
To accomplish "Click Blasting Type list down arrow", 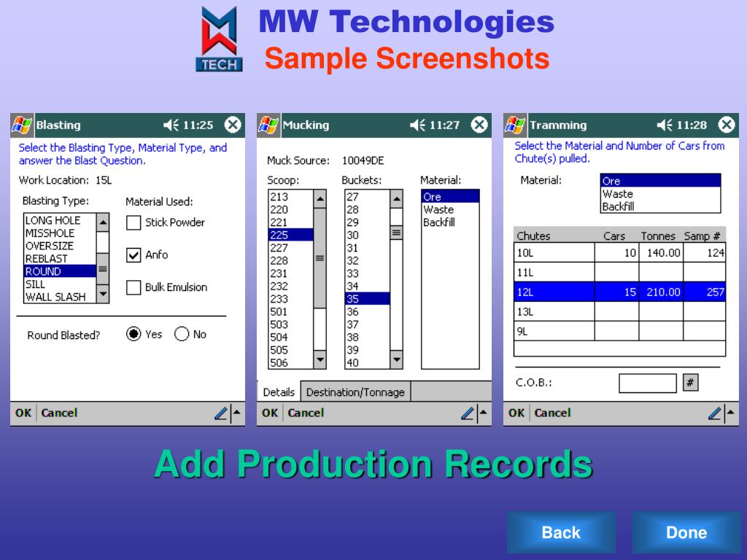I will [x=103, y=295].
